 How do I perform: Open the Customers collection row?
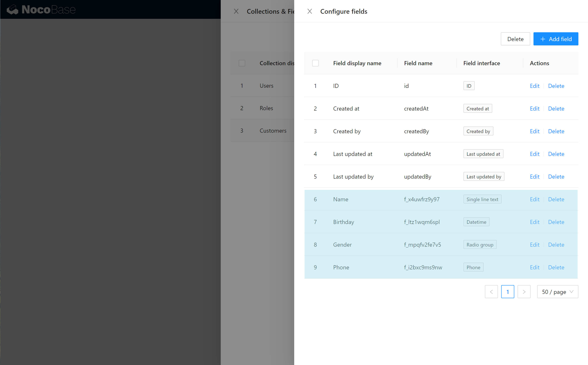tap(273, 131)
